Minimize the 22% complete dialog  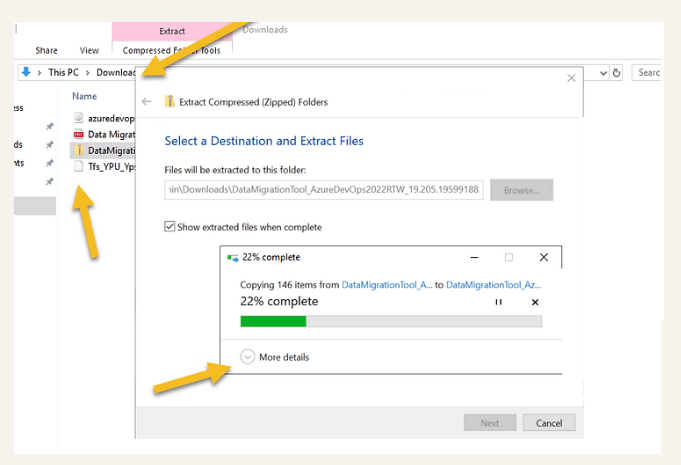[x=474, y=257]
